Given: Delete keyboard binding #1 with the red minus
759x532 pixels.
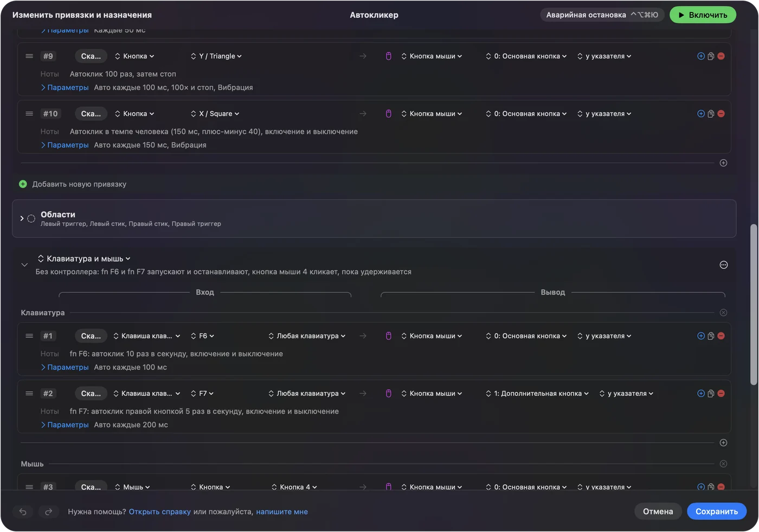Looking at the screenshot, I should pyautogui.click(x=721, y=336).
